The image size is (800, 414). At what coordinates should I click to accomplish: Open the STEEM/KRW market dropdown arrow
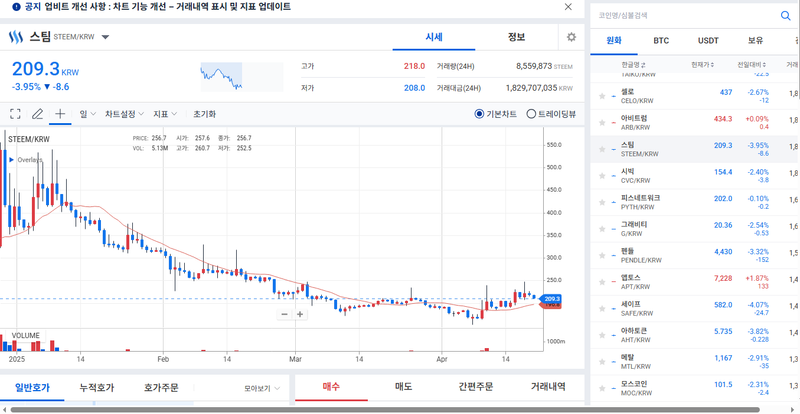coord(106,37)
